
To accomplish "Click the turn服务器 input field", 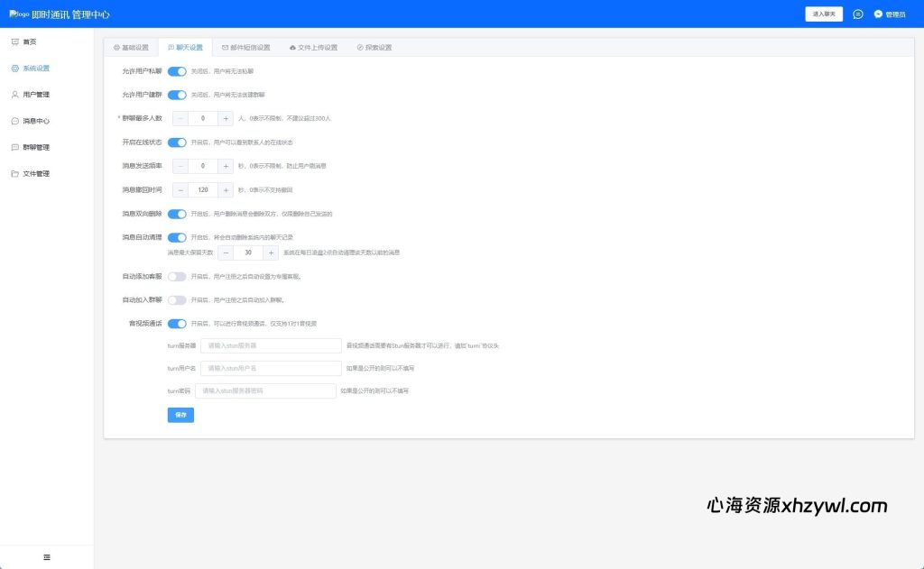I will [271, 345].
